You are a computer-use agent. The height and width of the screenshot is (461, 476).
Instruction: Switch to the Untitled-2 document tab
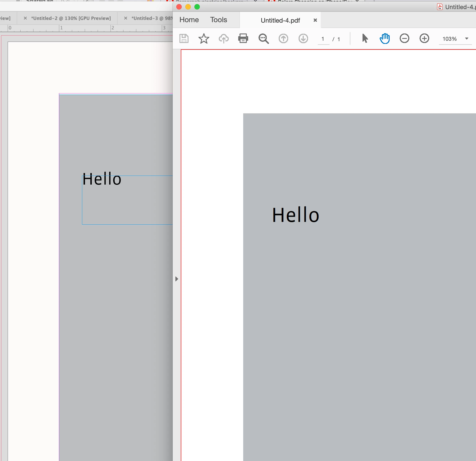[71, 18]
